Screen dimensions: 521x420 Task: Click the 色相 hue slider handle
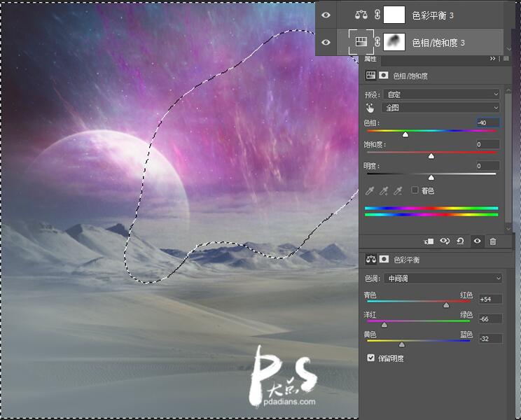[405, 134]
